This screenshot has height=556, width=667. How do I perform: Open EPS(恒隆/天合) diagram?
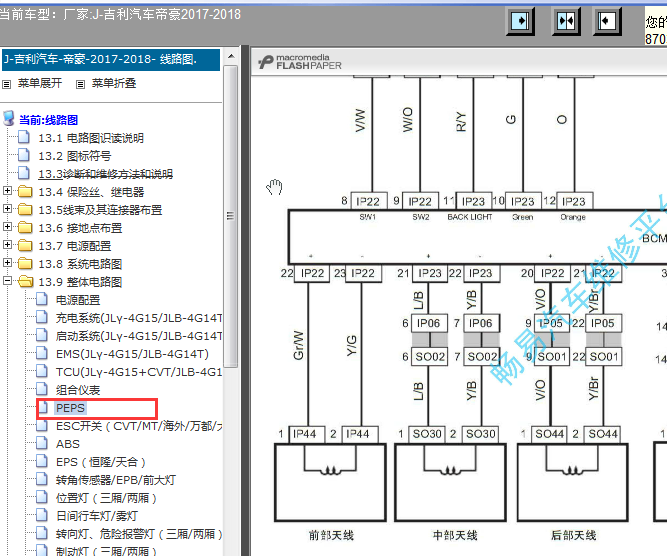[x=101, y=462]
